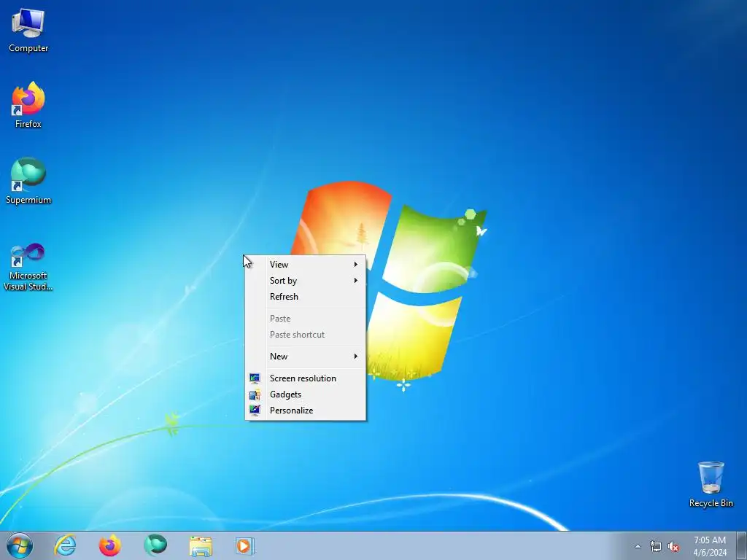
Task: Click the arrow beside New
Action: [x=355, y=356]
